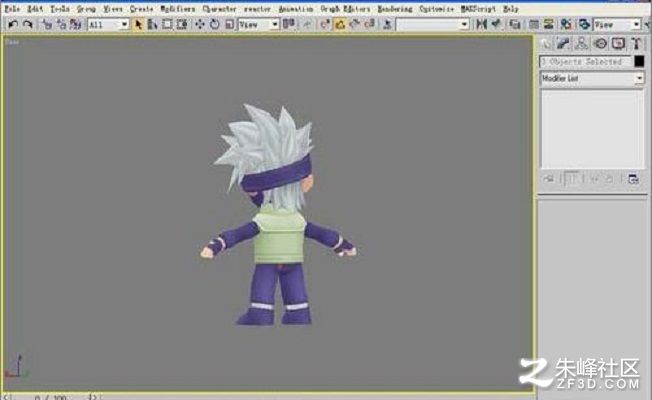Screen dimensions: 652x400
Task: Open the Edit menu
Action: point(35,9)
